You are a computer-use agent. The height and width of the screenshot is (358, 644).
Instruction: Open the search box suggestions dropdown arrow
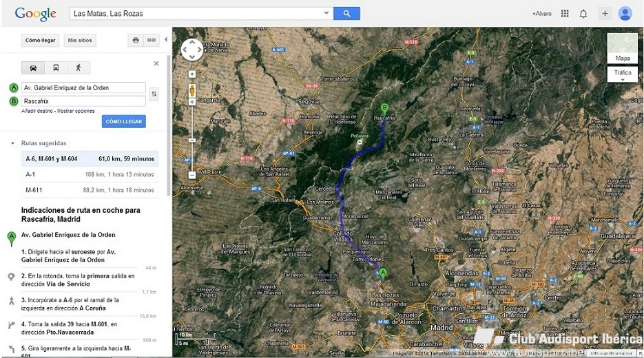coord(326,14)
